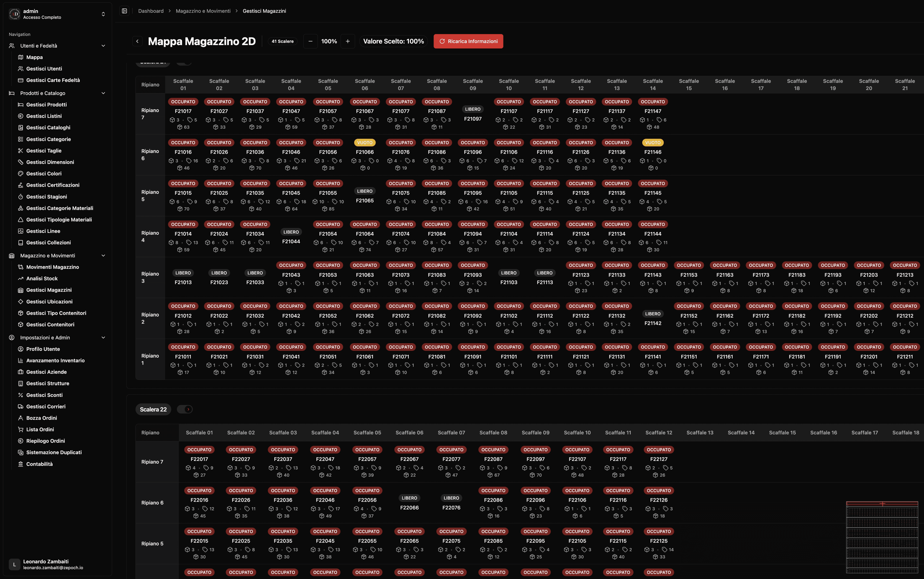The width and height of the screenshot is (924, 579).
Task: Click the Gestisci Contenitori box icon
Action: (x=21, y=324)
